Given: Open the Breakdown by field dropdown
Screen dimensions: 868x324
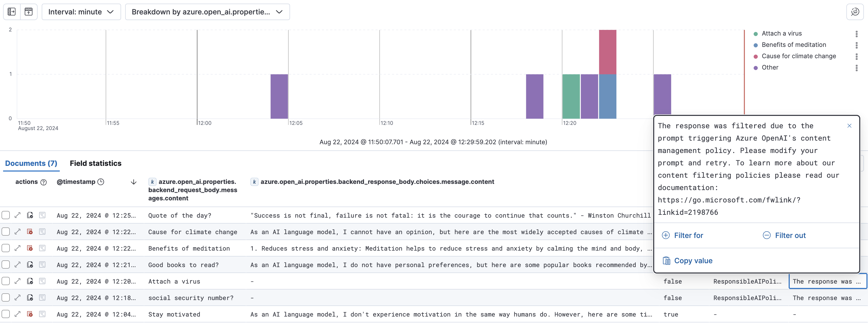Looking at the screenshot, I should click(x=207, y=12).
